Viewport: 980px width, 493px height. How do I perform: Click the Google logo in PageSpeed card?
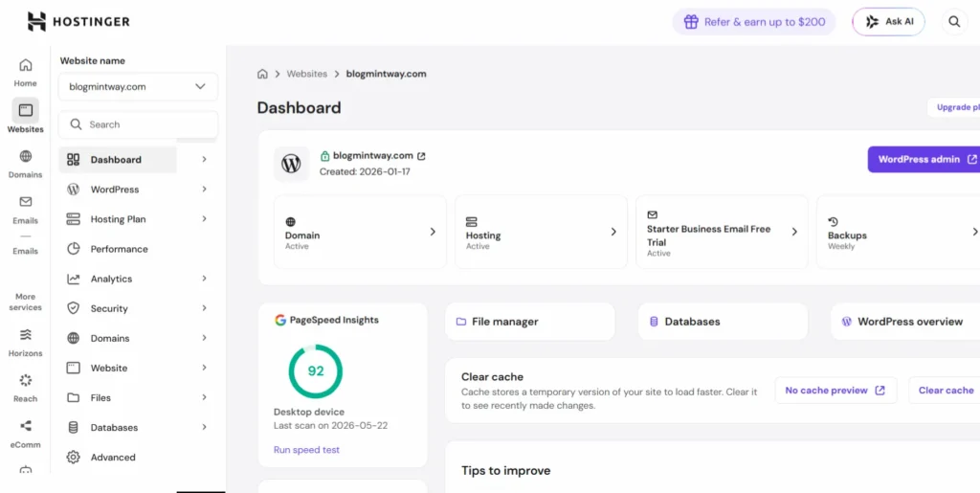[x=280, y=320]
